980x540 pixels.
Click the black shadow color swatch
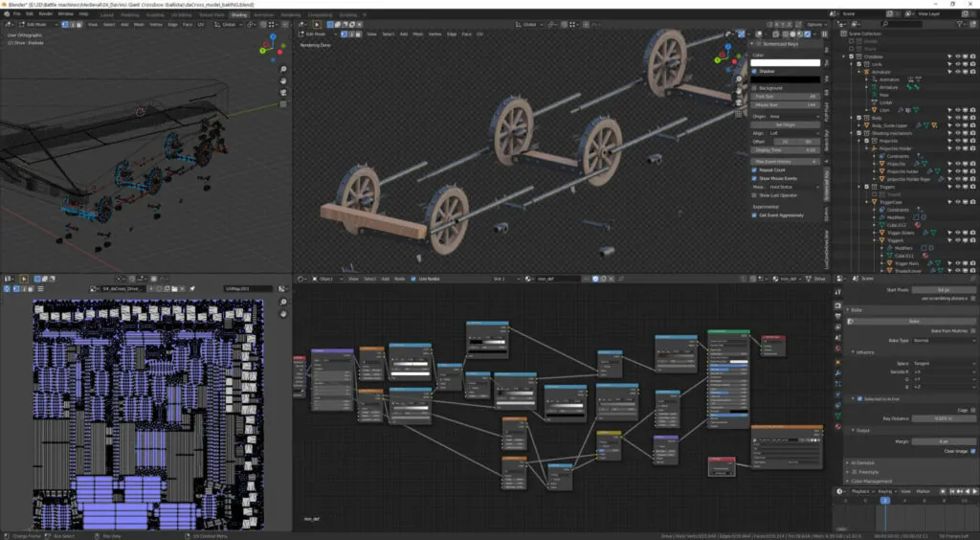click(x=786, y=79)
